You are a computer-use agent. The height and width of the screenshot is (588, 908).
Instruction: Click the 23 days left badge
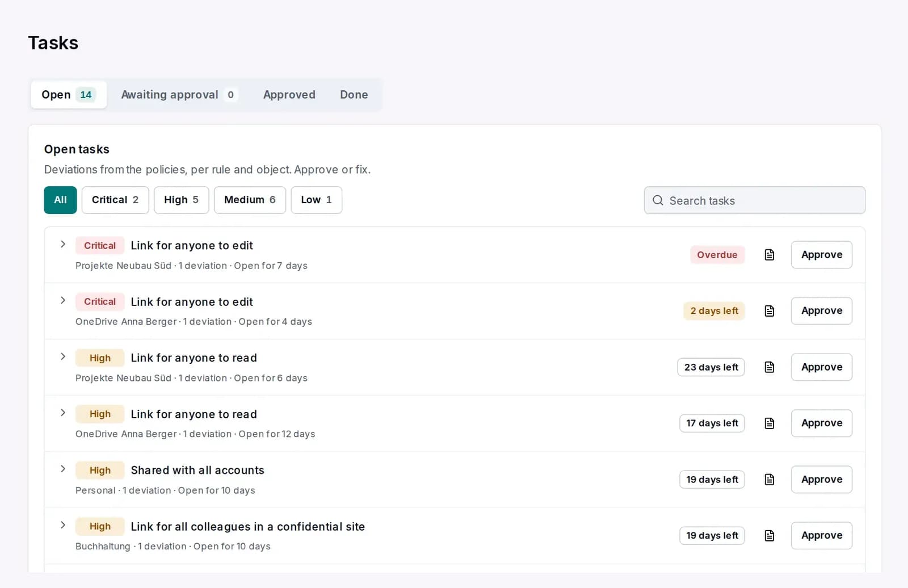pyautogui.click(x=711, y=367)
